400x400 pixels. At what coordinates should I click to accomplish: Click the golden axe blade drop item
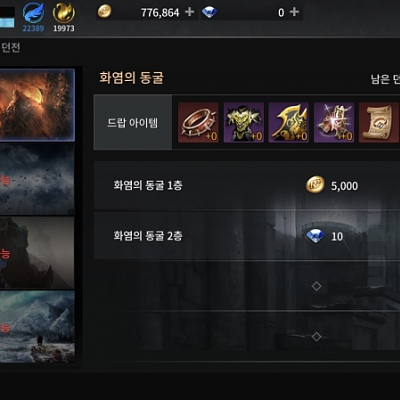(x=289, y=122)
